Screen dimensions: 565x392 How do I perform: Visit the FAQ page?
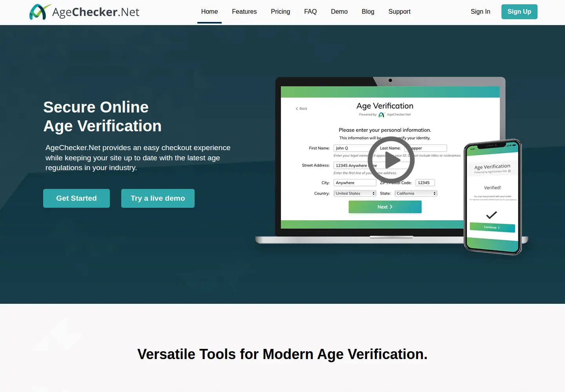point(310,12)
